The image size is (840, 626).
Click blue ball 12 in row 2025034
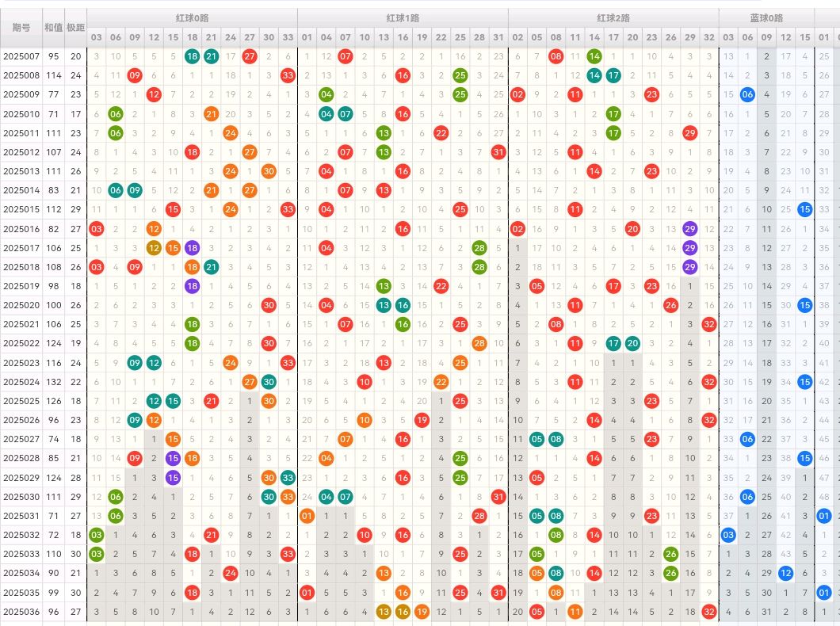(786, 573)
